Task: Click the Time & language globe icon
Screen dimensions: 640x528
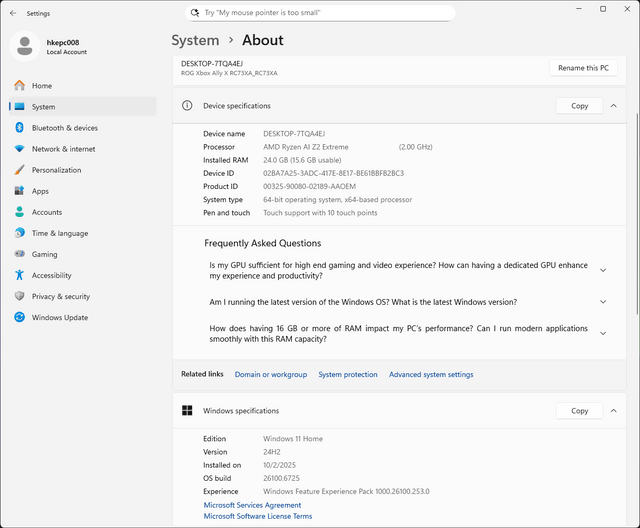Action: 19,233
